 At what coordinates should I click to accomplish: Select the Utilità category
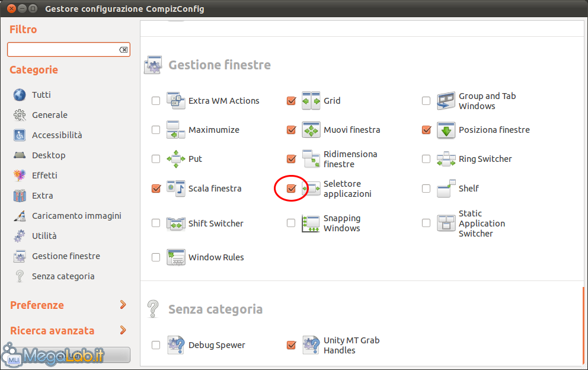[44, 235]
